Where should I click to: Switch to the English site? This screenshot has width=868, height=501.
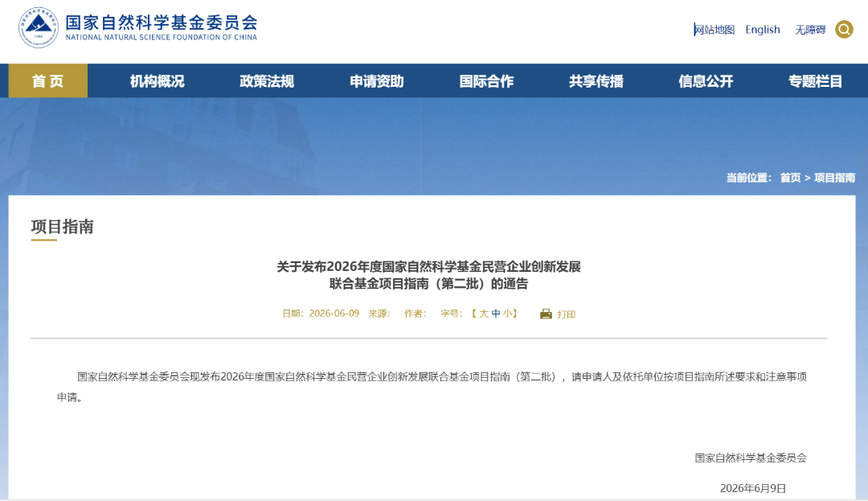click(x=762, y=30)
